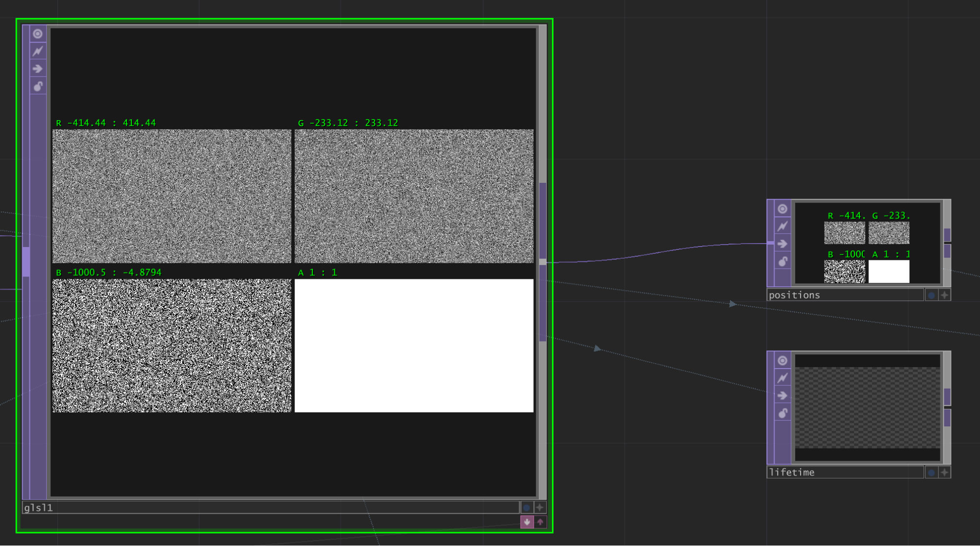Toggle lock flag on lifetime node
The width and height of the screenshot is (980, 546).
click(782, 413)
